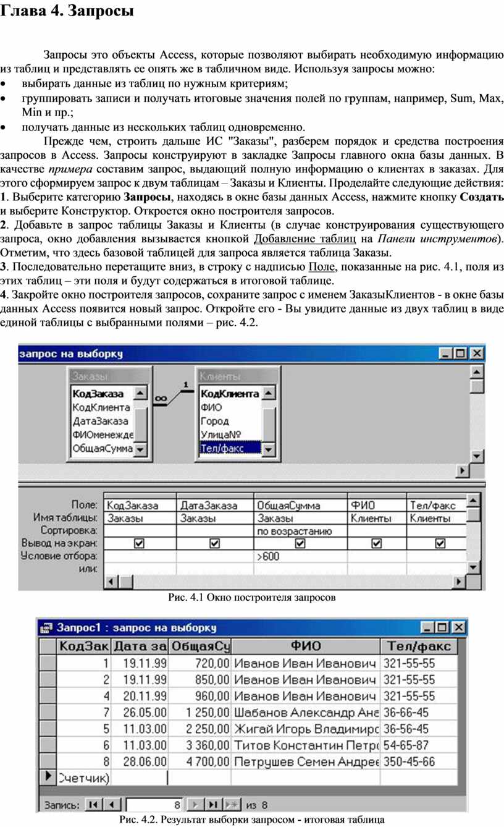Click the ФИО column header in results table

tap(306, 647)
